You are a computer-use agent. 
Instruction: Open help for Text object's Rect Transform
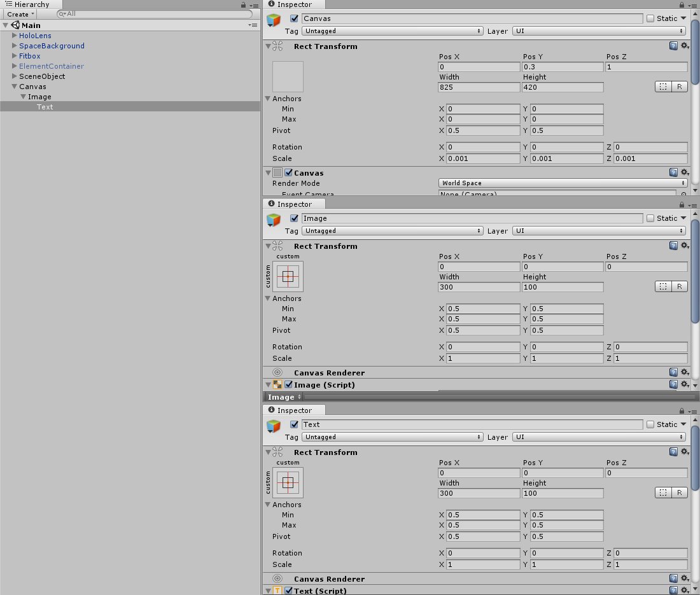pos(673,452)
